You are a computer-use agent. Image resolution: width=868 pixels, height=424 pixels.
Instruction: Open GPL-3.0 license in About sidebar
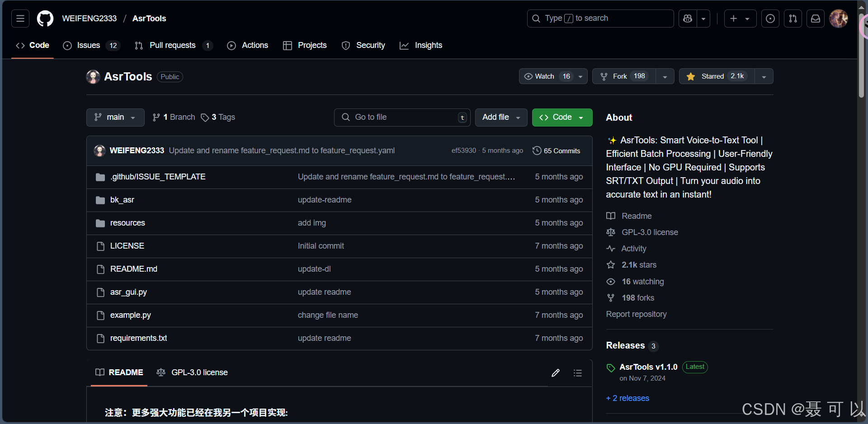tap(642, 232)
